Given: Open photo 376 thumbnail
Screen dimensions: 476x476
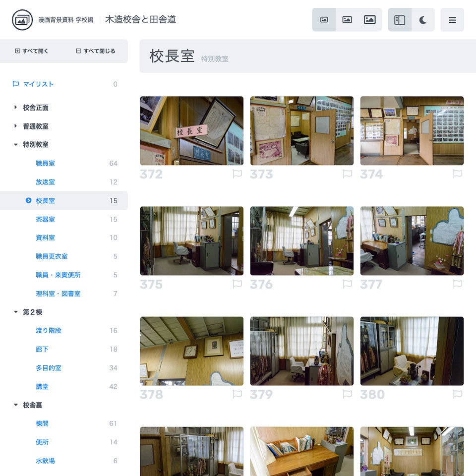Looking at the screenshot, I should [x=302, y=240].
